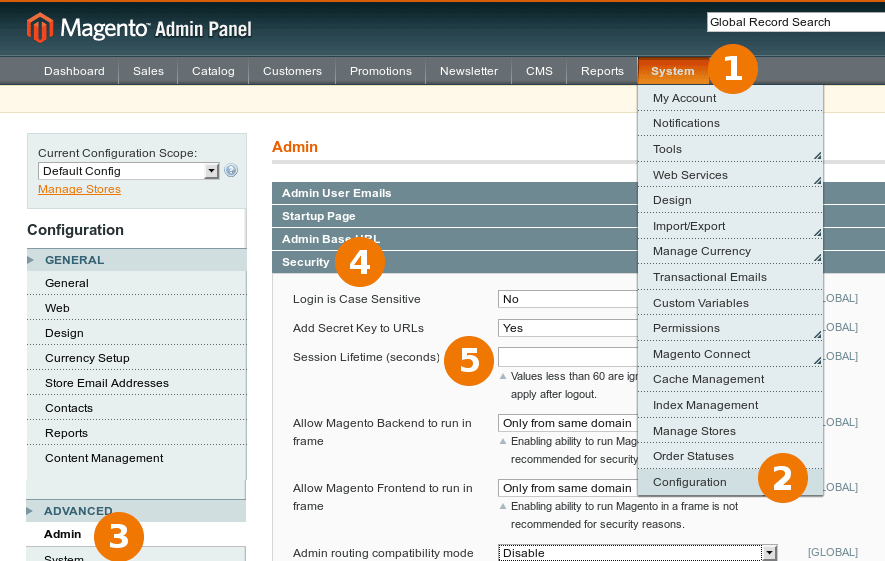Open Login is Case Sensitive dropdown

(x=568, y=299)
